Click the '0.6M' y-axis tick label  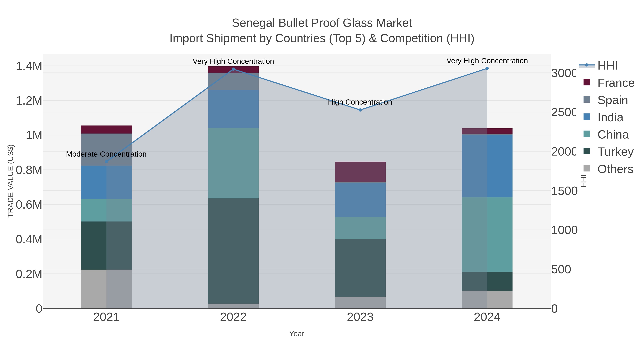pos(29,205)
